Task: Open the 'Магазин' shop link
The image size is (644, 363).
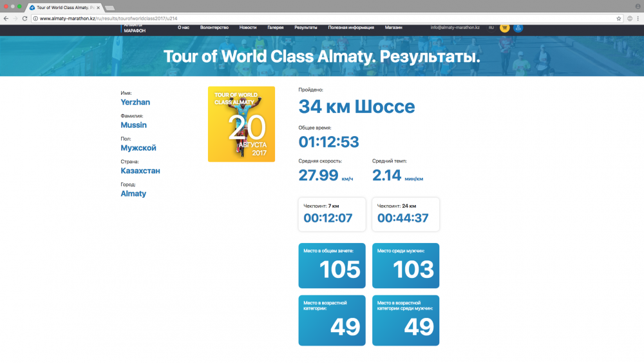Action: coord(393,28)
